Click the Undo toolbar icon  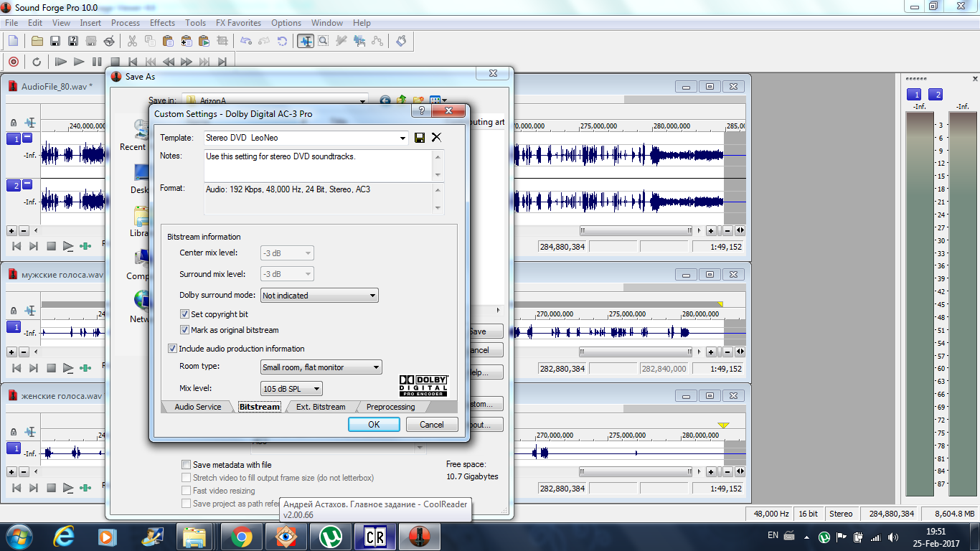246,41
